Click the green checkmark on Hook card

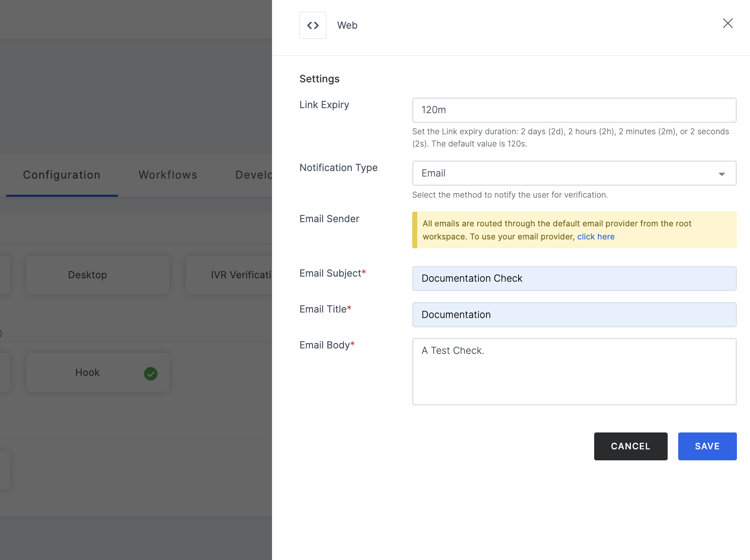pos(151,373)
